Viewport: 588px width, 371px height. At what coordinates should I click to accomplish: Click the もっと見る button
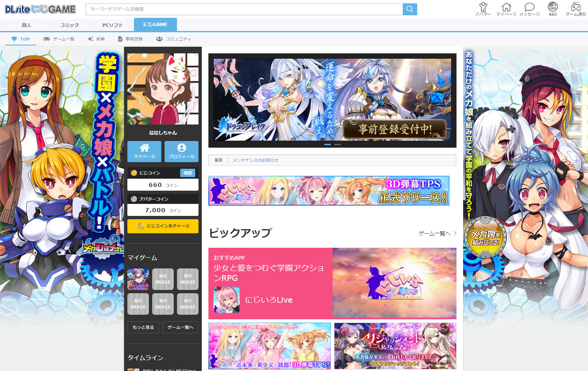[x=143, y=327]
